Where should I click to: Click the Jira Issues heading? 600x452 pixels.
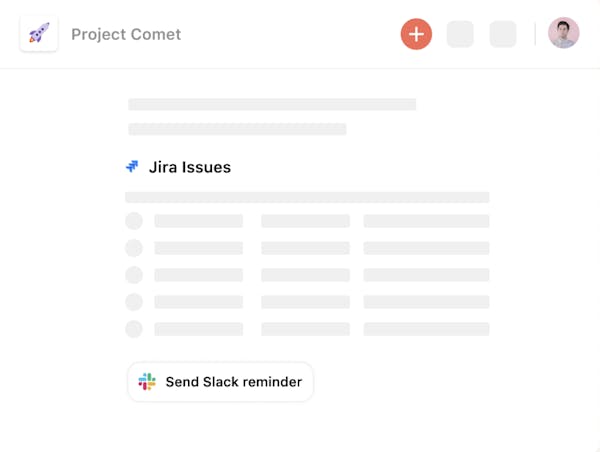[x=190, y=167]
